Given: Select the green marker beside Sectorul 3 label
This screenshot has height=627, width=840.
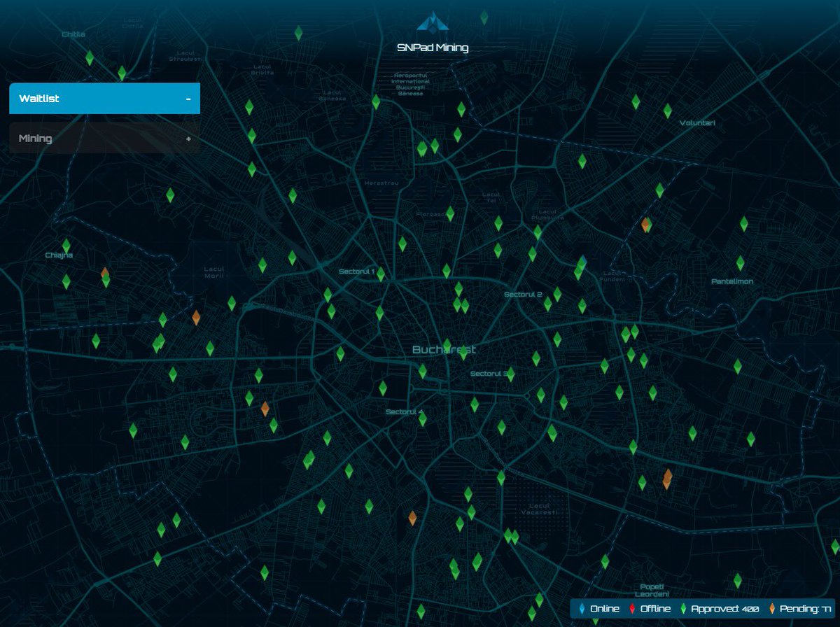Looking at the screenshot, I should pos(510,374).
